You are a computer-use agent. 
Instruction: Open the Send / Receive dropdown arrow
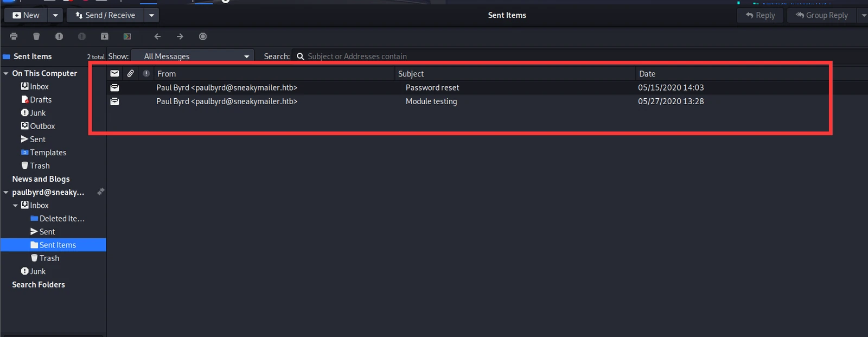(152, 15)
